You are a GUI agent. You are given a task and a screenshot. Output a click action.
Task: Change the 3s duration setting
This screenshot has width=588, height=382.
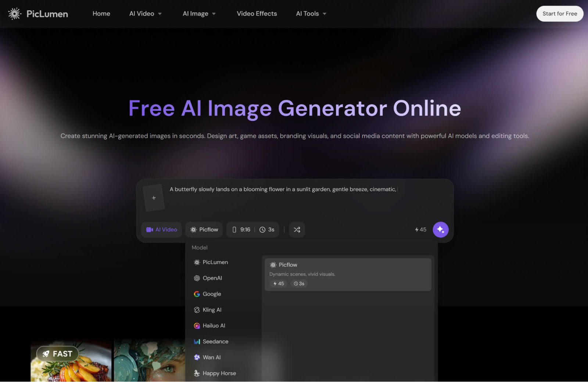click(267, 230)
